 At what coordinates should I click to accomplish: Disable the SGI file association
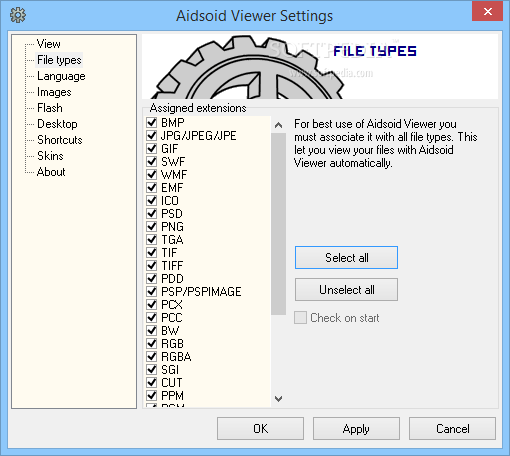(152, 369)
